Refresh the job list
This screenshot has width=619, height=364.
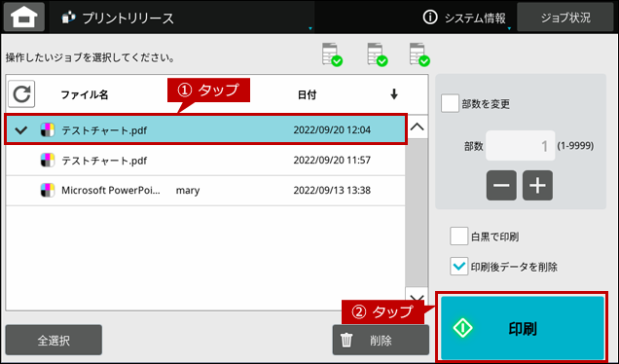[x=21, y=94]
